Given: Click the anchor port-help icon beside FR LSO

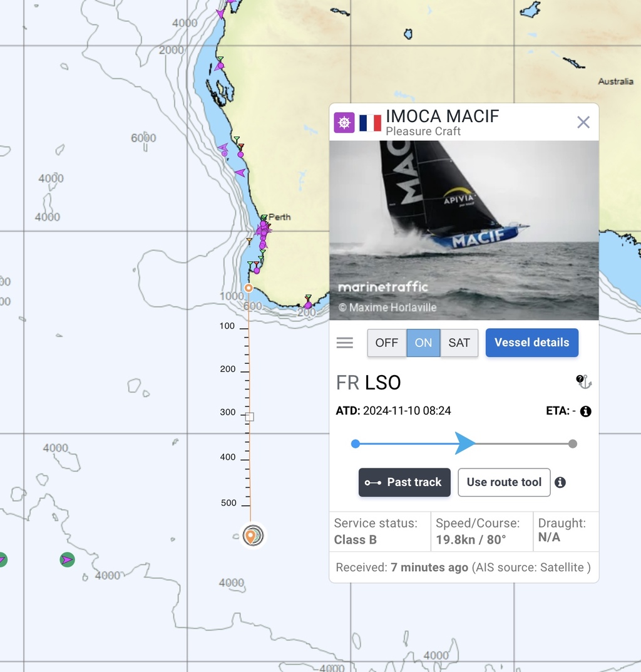Looking at the screenshot, I should (583, 381).
